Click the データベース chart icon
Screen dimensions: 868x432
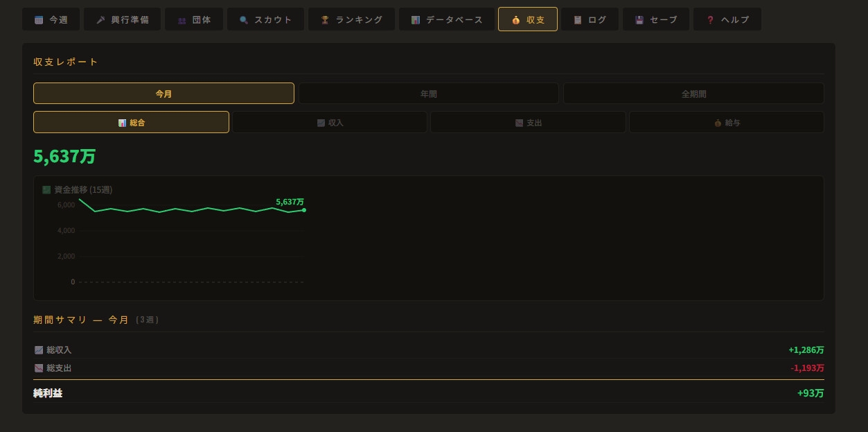416,20
